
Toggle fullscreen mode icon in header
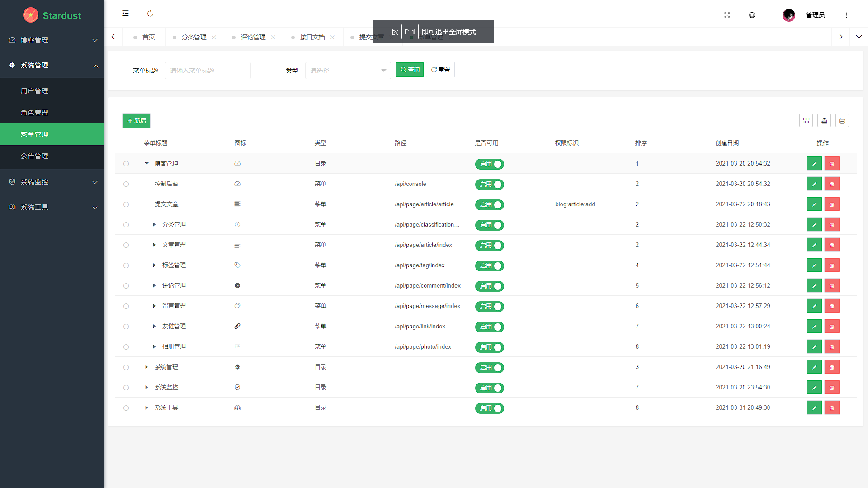click(727, 15)
